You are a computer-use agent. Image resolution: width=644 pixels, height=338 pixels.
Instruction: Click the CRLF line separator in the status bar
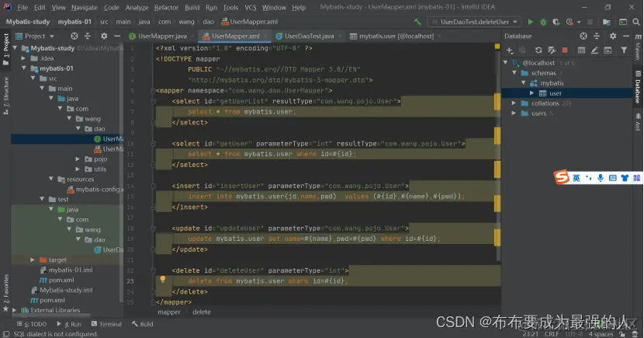(552, 334)
